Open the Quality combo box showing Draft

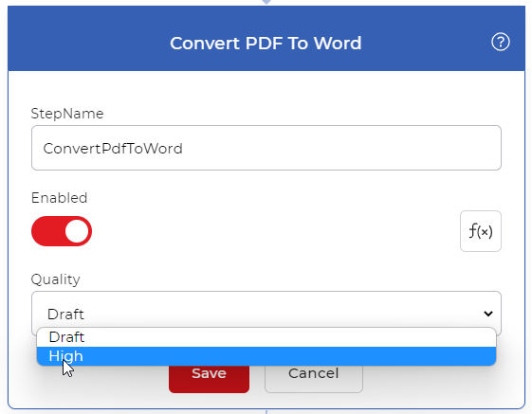266,314
